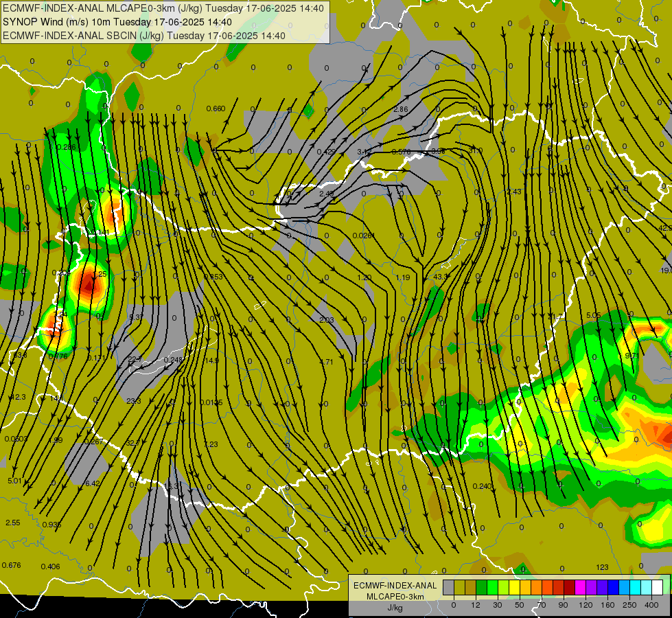Click the 'ECMWF-INDEX-ANAL SBCIN (J/kg)' title line
Viewport: 672px width, 618px height.
pyautogui.click(x=84, y=36)
